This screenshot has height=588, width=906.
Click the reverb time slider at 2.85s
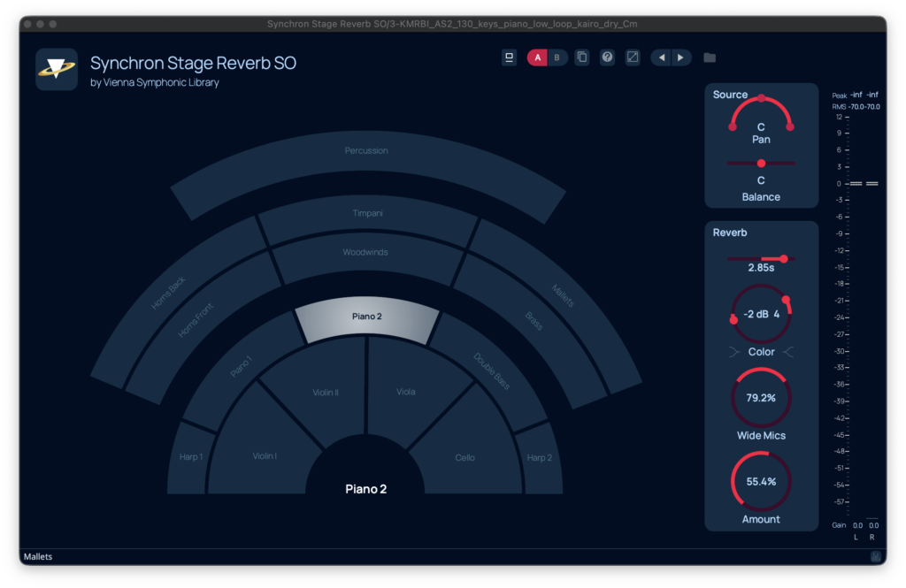click(x=761, y=259)
